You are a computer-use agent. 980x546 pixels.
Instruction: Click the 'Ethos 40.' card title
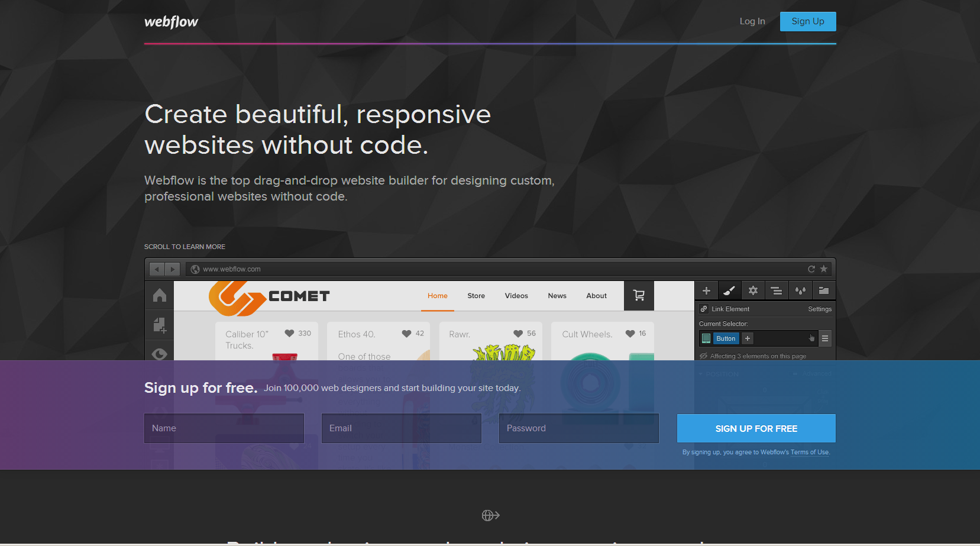point(357,334)
